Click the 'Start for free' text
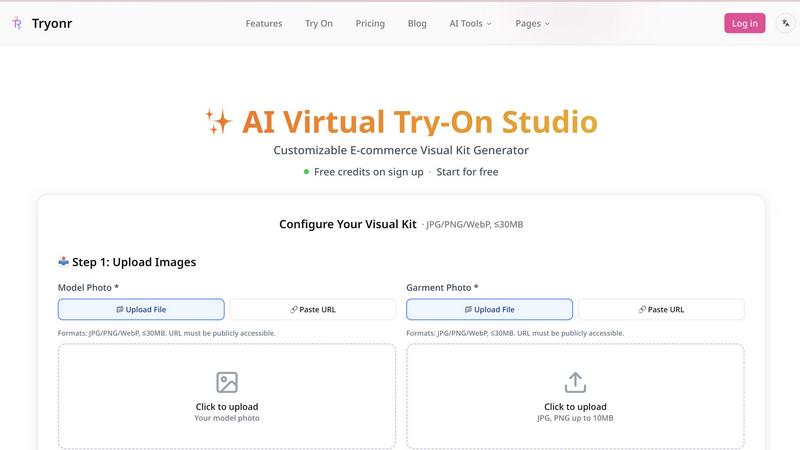This screenshot has width=800, height=450. click(x=467, y=172)
